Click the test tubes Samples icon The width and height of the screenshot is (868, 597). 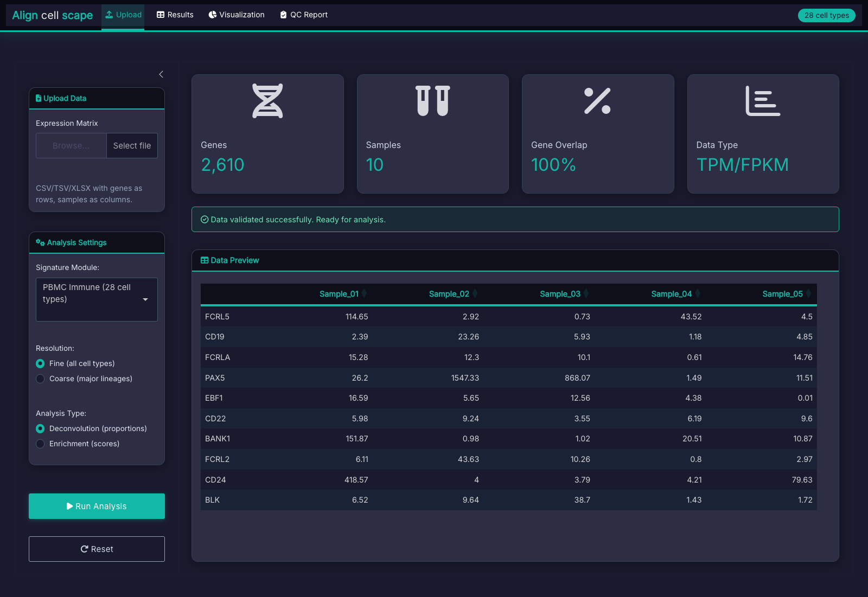(x=432, y=101)
